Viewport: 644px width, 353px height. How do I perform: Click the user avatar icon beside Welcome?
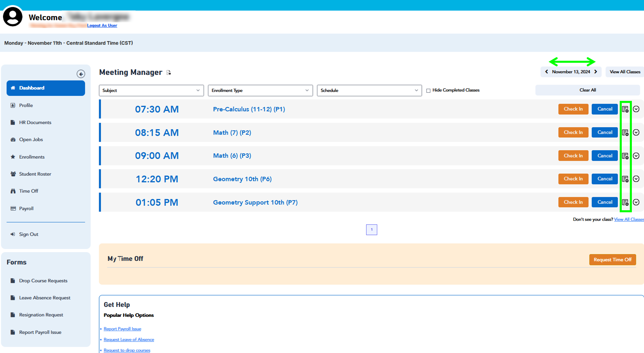pos(13,17)
